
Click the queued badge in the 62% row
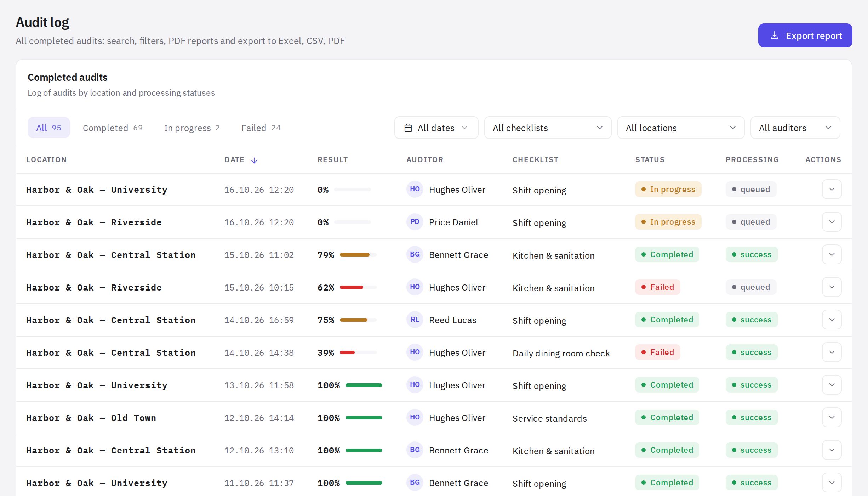coord(751,287)
